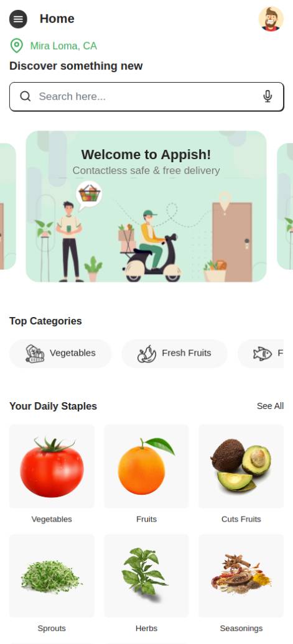Open the user profile avatar

[271, 19]
